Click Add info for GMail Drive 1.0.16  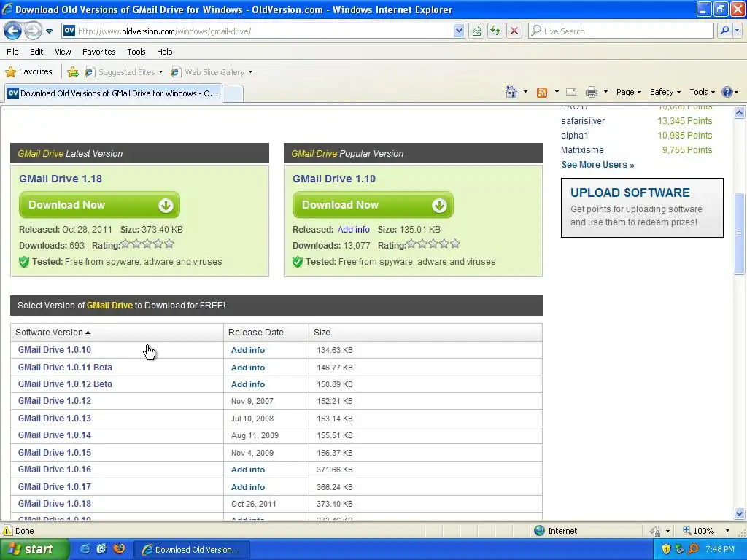pos(248,470)
